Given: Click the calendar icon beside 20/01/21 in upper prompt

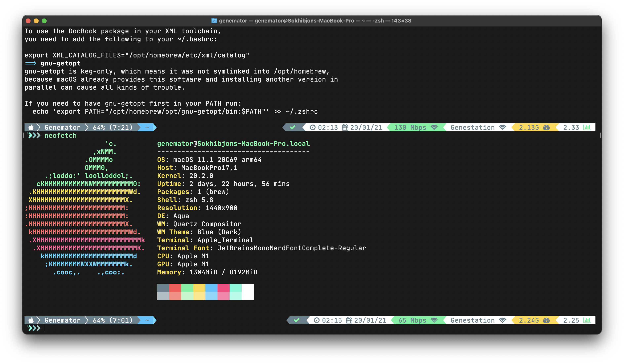Looking at the screenshot, I should point(345,127).
